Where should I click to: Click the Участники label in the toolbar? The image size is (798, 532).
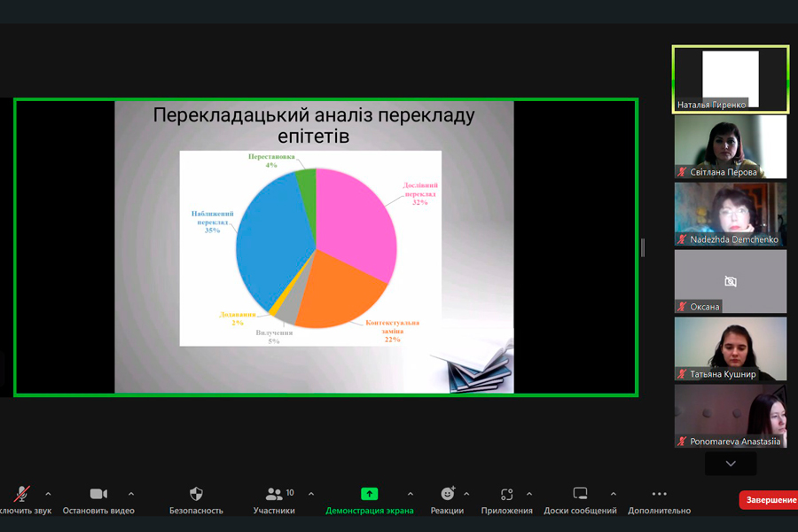click(x=274, y=511)
